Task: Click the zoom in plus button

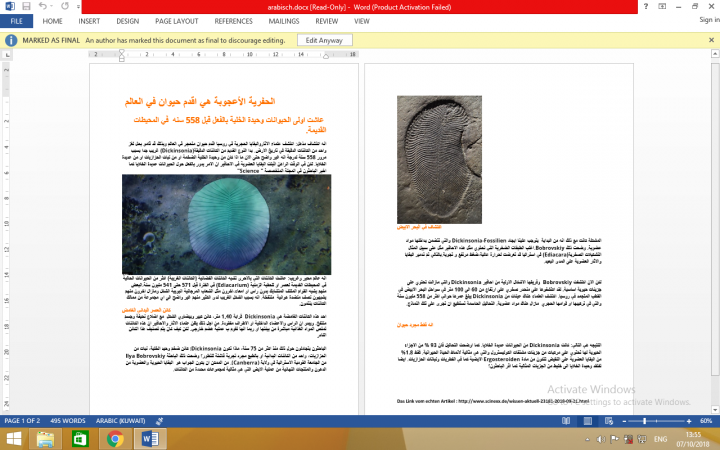Action: click(689, 421)
